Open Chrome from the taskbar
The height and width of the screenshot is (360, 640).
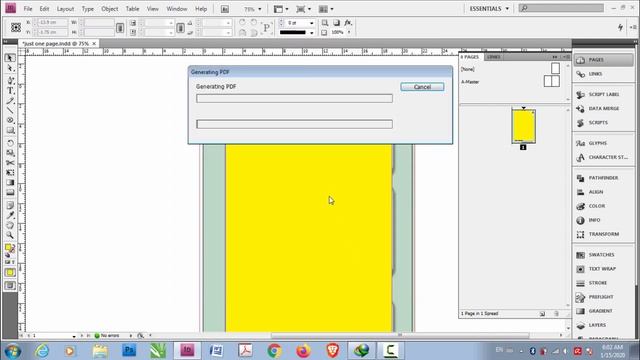click(x=274, y=351)
